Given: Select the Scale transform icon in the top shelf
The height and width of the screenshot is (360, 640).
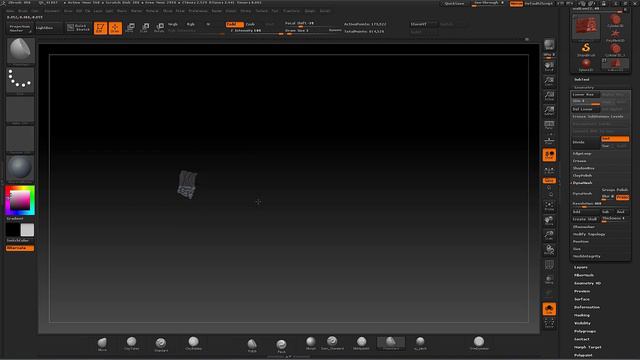Looking at the screenshot, I should pyautogui.click(x=144, y=28).
